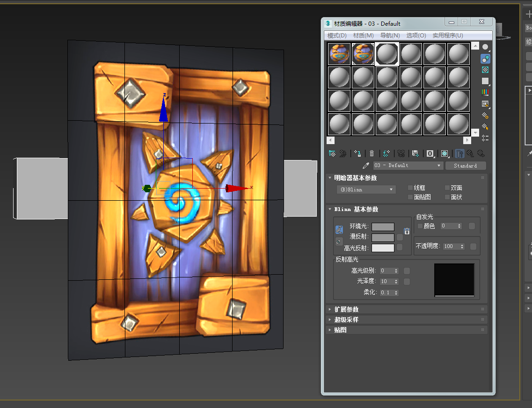Screen dimensions: 532x408
Task: Click the Put to Library save icon
Action: pyautogui.click(x=415, y=153)
